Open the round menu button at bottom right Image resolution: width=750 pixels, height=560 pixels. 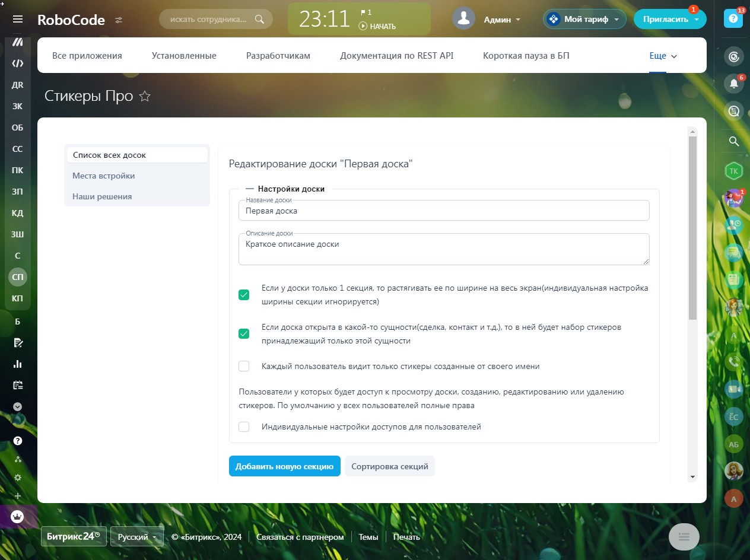click(684, 537)
